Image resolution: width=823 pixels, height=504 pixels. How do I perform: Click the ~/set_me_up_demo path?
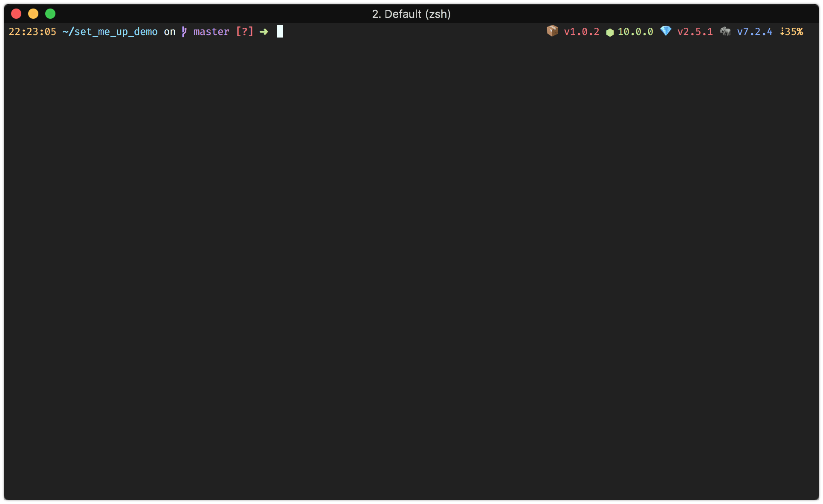(110, 32)
